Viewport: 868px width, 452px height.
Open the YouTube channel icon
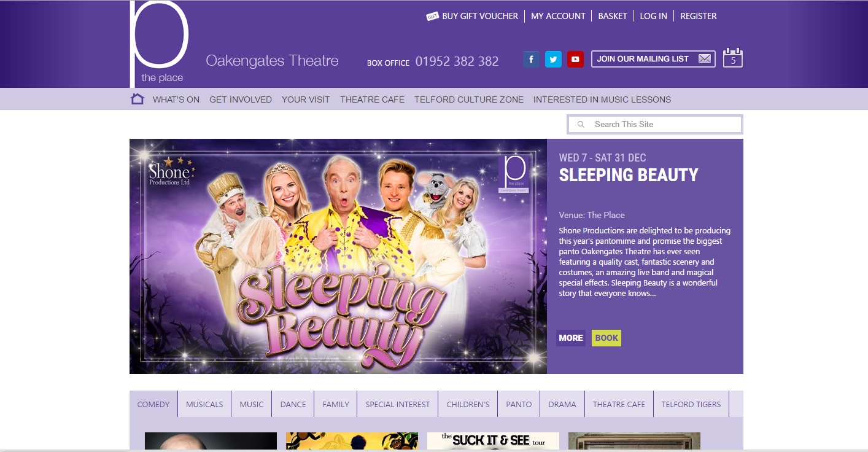pos(575,60)
